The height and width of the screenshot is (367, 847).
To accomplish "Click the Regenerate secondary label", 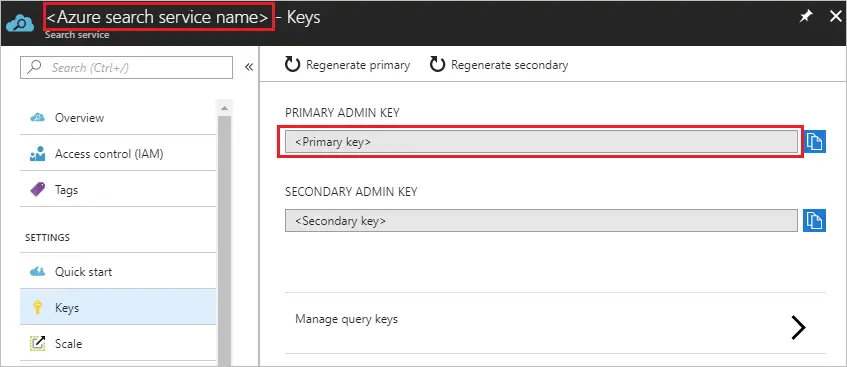I will pyautogui.click(x=509, y=65).
